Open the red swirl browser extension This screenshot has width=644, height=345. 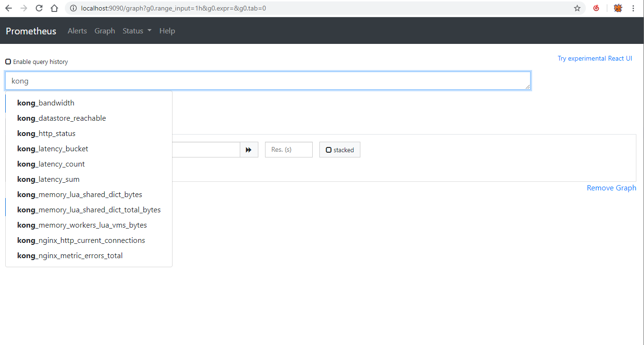click(x=596, y=8)
